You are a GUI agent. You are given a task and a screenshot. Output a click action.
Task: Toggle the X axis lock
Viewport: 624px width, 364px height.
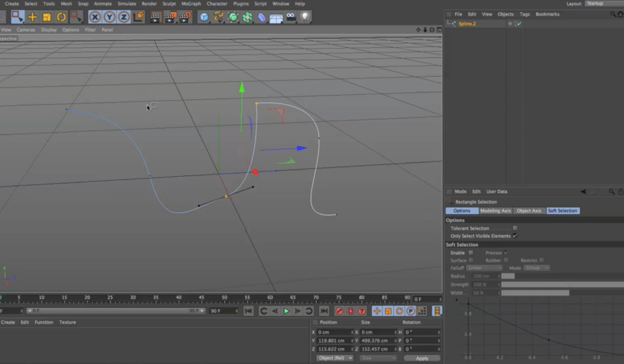pos(95,17)
